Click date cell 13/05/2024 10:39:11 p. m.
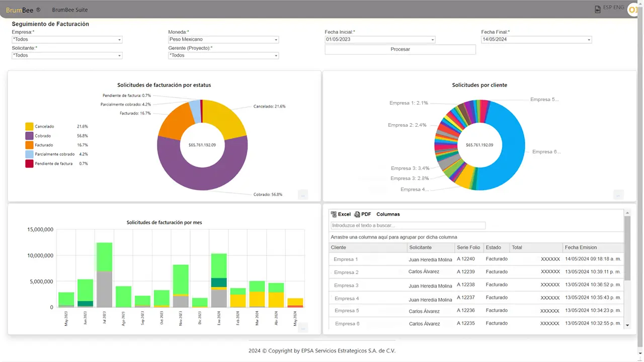Image resolution: width=644 pixels, height=362 pixels. (x=593, y=271)
